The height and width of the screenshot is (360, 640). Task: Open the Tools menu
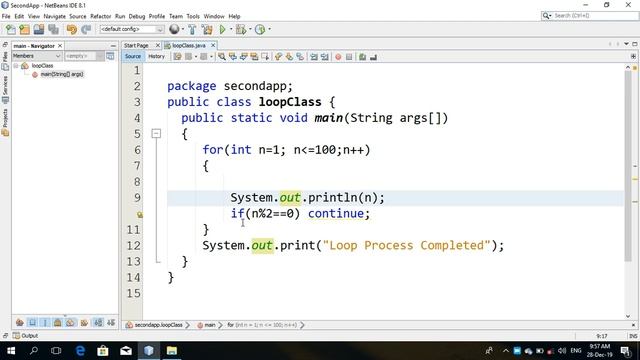[x=193, y=16]
